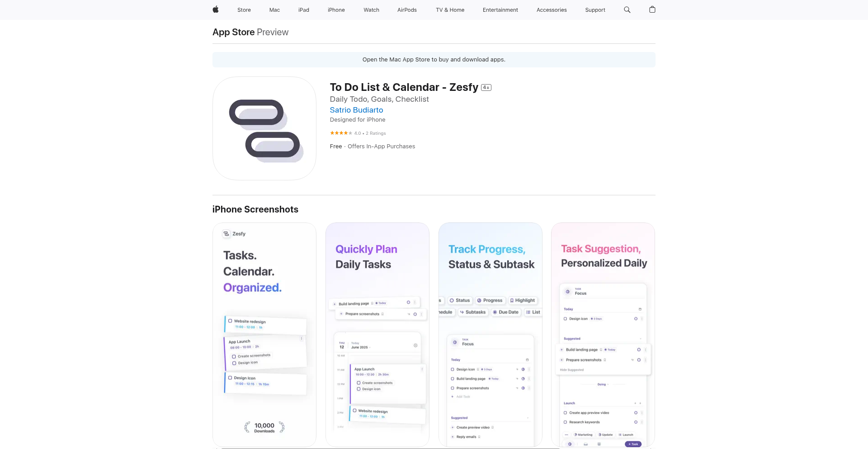Open the Satrio Budiarto developer link
This screenshot has width=868, height=449.
click(356, 110)
